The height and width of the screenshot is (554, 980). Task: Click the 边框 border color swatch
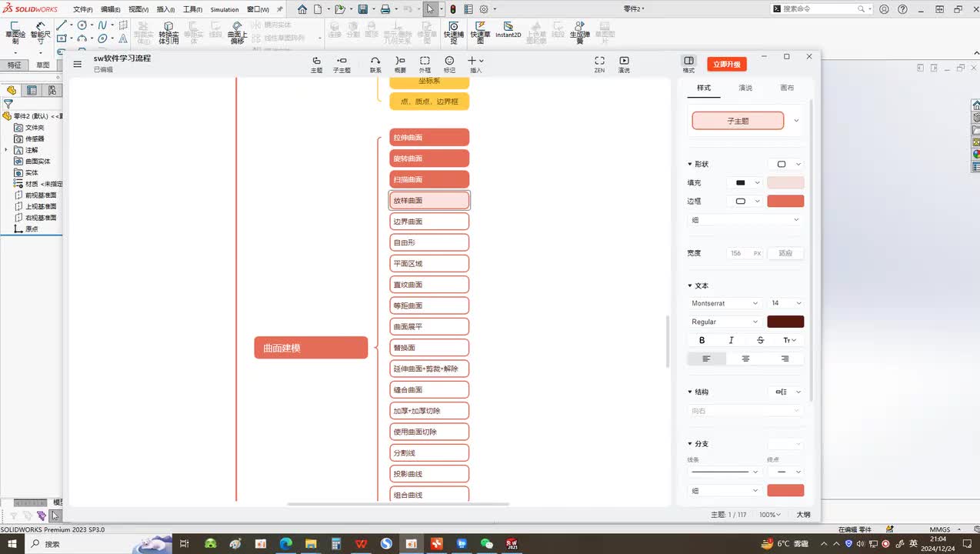(x=785, y=201)
